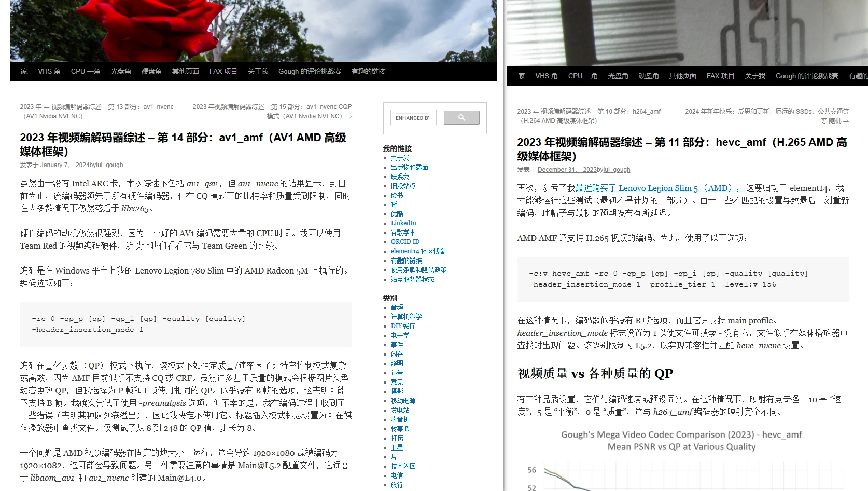Open 使用条款和隐私政策 sidebar link

(418, 270)
